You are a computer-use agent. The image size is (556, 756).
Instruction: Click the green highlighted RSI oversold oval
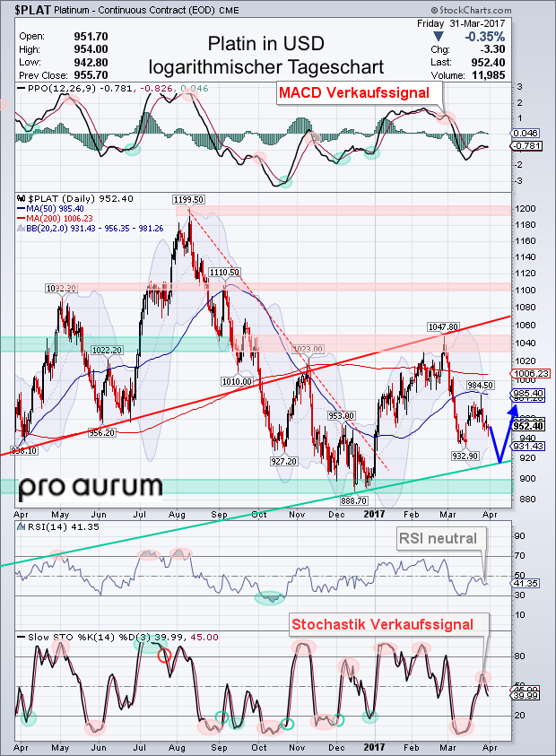click(269, 596)
